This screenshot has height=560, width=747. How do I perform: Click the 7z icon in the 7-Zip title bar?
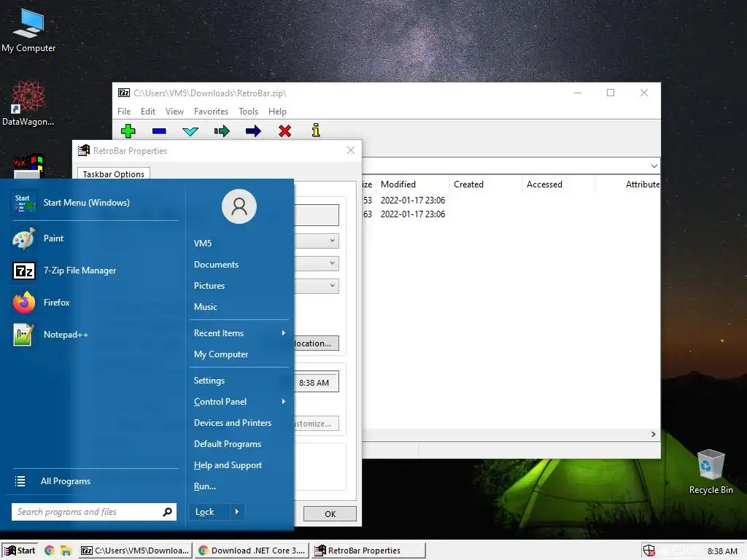[x=124, y=93]
